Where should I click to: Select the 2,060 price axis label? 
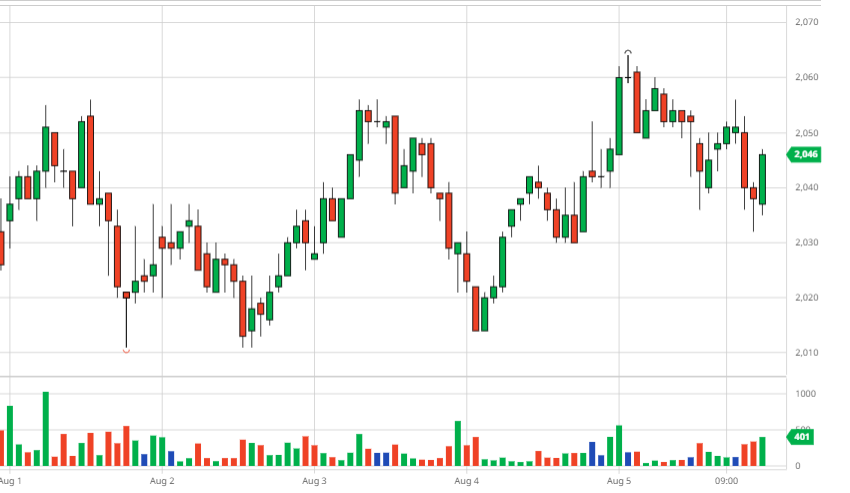pos(807,78)
